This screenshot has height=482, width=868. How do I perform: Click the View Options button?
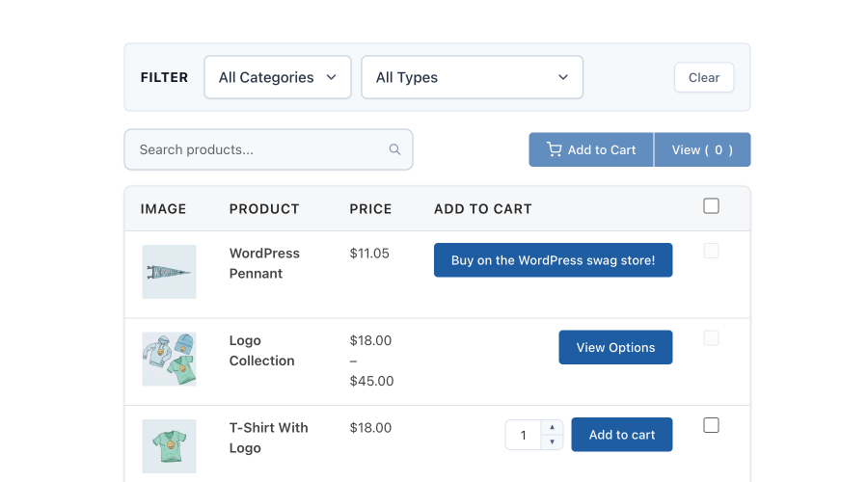tap(615, 347)
